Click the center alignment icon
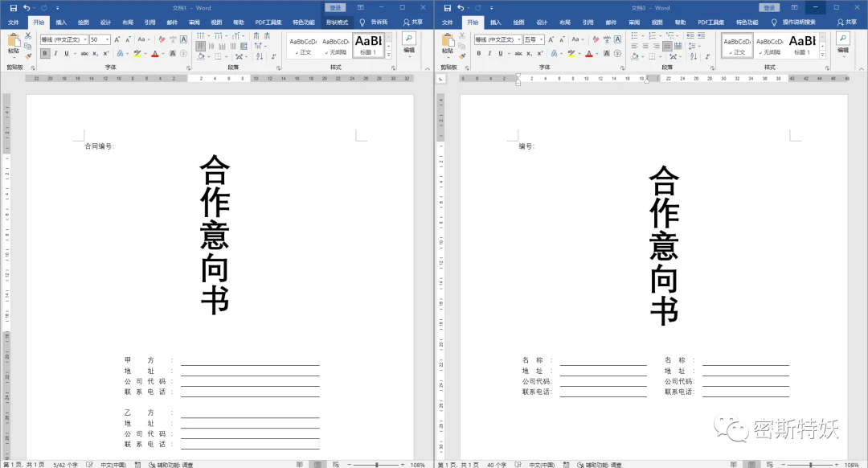 (212, 45)
